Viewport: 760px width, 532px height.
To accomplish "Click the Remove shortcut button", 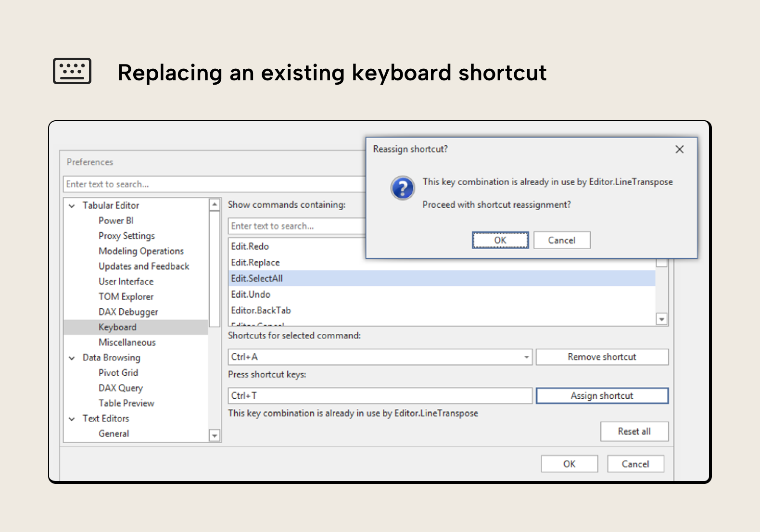I will [x=602, y=357].
